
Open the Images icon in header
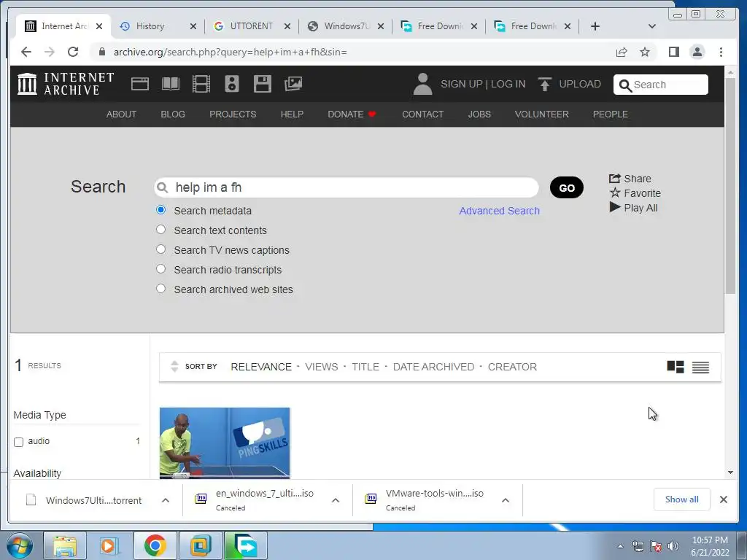click(x=293, y=84)
